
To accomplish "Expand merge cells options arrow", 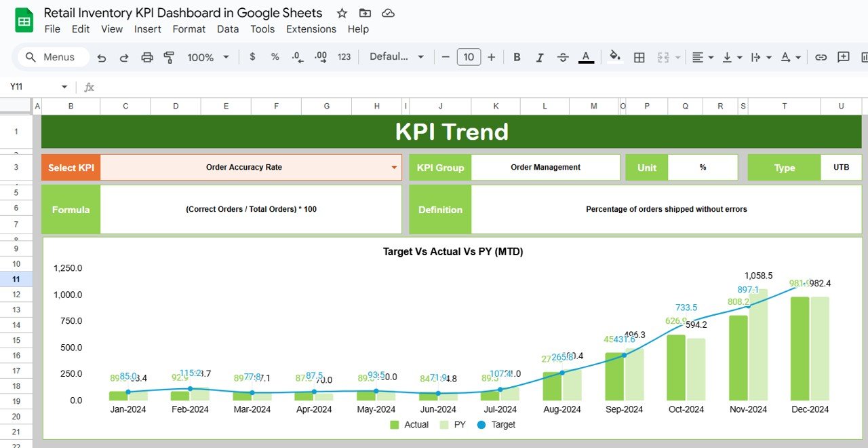I will click(x=677, y=58).
